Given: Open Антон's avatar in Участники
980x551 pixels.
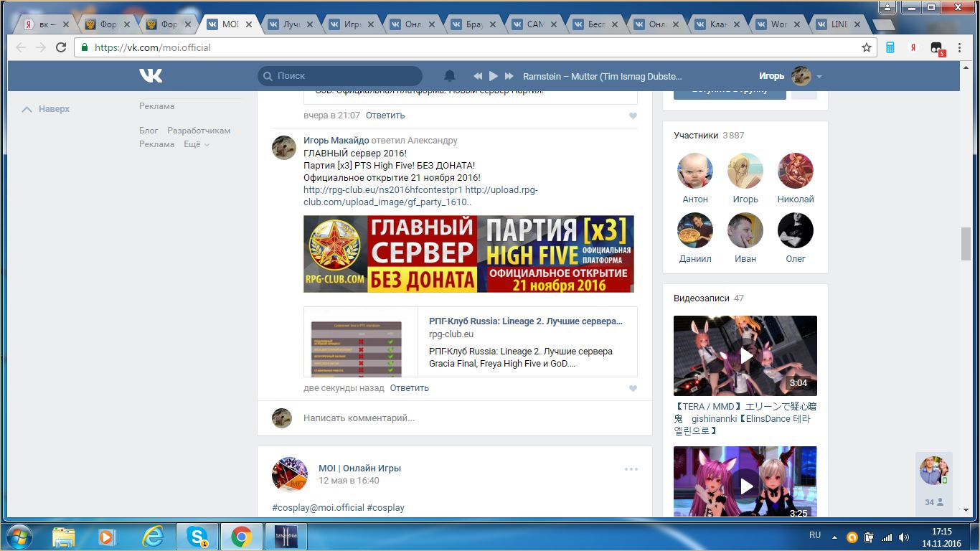Looking at the screenshot, I should (x=694, y=171).
